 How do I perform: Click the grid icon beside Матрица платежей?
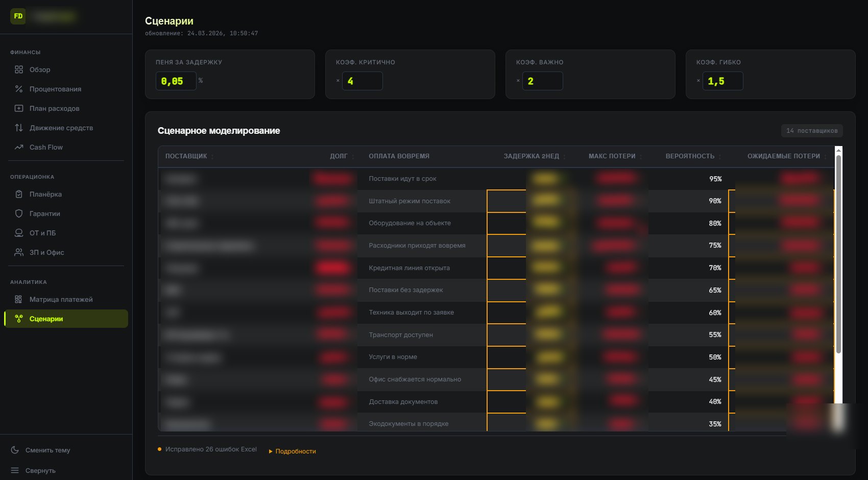[19, 299]
